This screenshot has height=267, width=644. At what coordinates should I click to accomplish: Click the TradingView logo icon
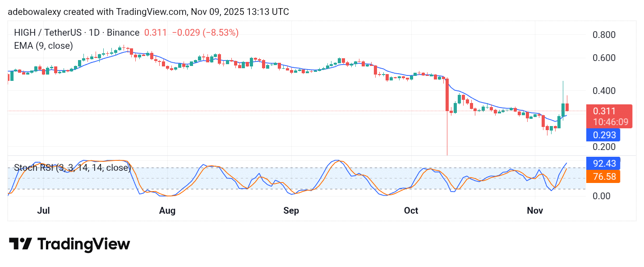20,244
